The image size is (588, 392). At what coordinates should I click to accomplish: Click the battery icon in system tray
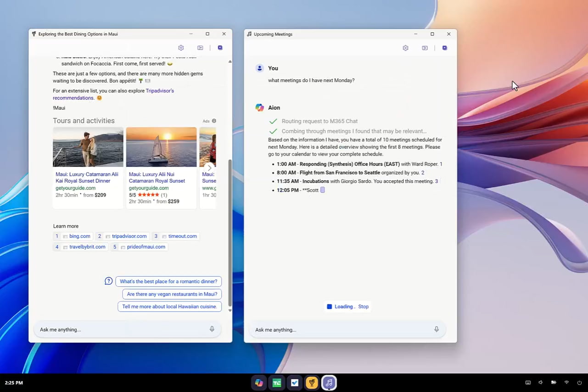(554, 382)
